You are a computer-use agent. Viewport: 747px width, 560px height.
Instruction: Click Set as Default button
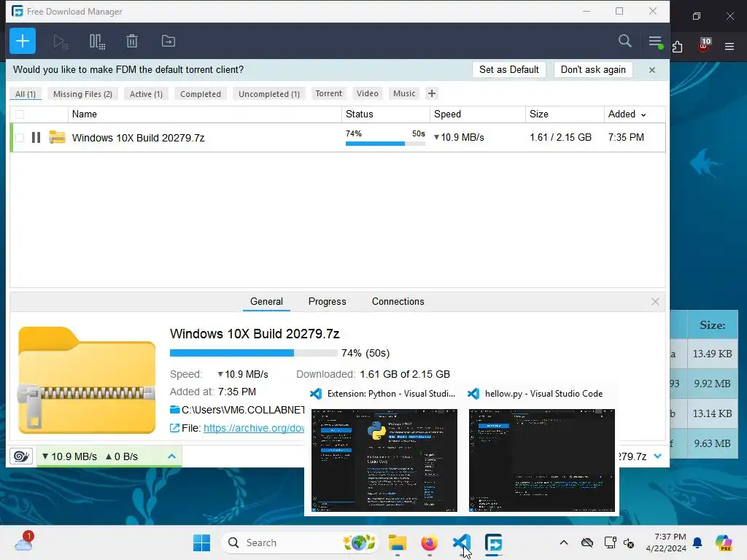tap(508, 69)
